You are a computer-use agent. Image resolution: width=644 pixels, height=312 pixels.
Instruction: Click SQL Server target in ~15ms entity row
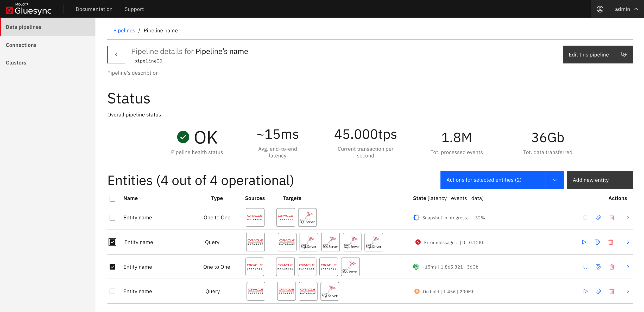pyautogui.click(x=350, y=267)
